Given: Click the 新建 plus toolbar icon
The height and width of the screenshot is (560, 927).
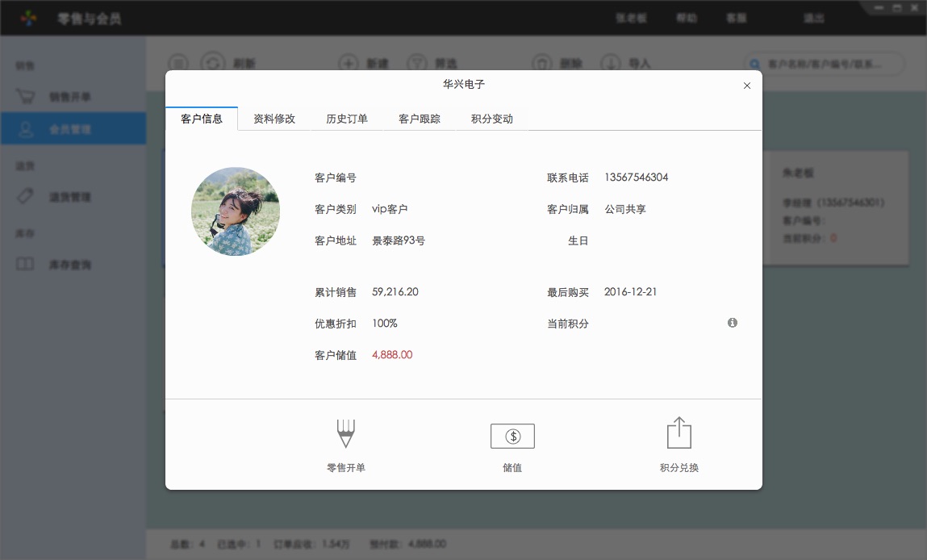Looking at the screenshot, I should pos(348,63).
